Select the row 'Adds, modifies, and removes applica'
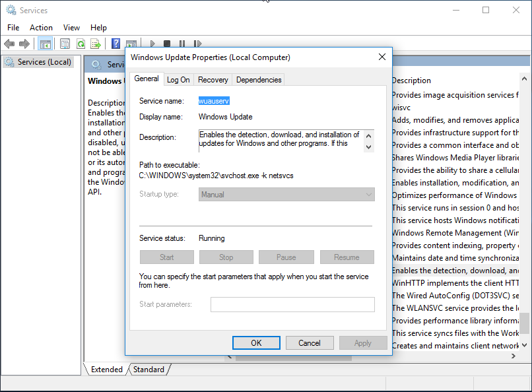 pyautogui.click(x=455, y=120)
